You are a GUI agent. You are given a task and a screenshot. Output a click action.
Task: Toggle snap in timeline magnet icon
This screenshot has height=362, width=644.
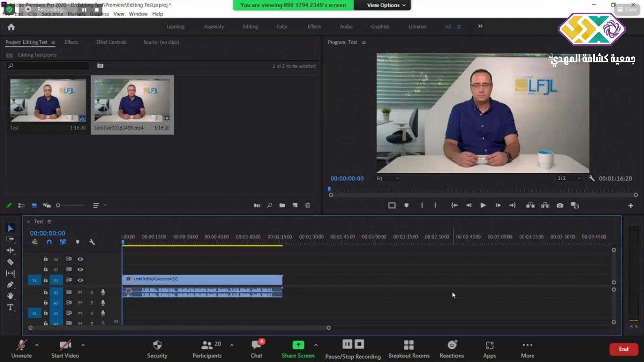[x=49, y=242]
